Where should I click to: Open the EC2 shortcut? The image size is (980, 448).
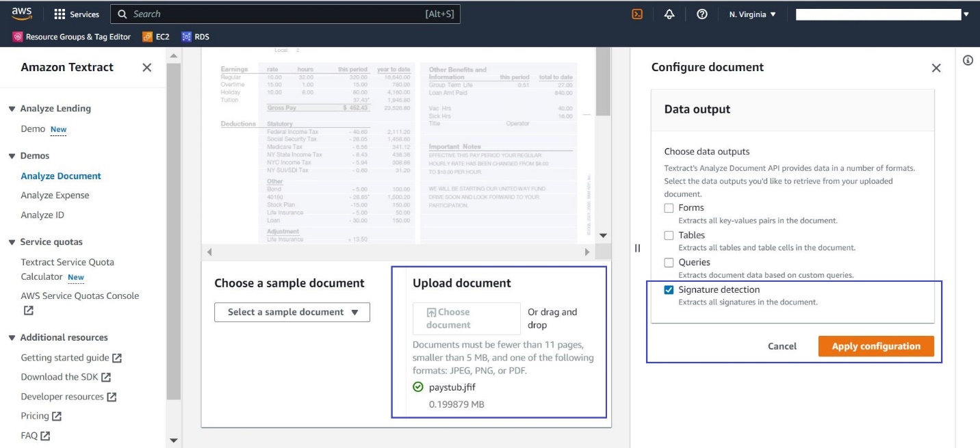pyautogui.click(x=155, y=37)
